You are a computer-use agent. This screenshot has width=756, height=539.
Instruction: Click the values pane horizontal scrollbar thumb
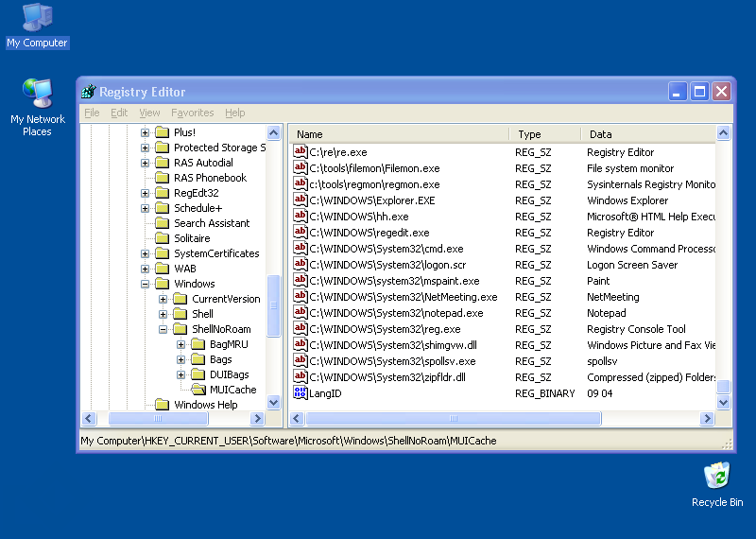tap(454, 418)
